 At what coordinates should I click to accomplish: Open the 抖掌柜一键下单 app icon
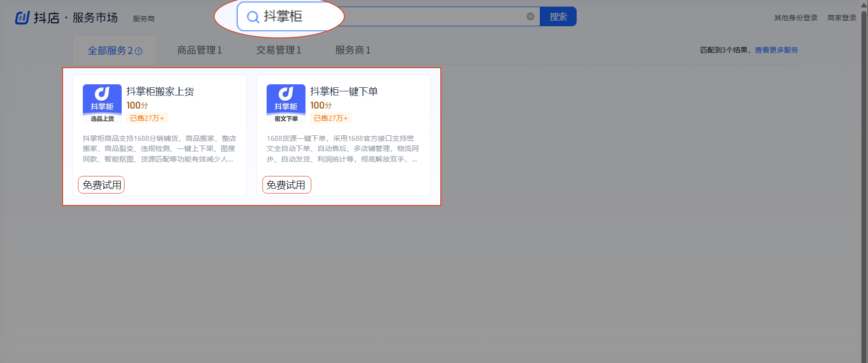(x=286, y=103)
